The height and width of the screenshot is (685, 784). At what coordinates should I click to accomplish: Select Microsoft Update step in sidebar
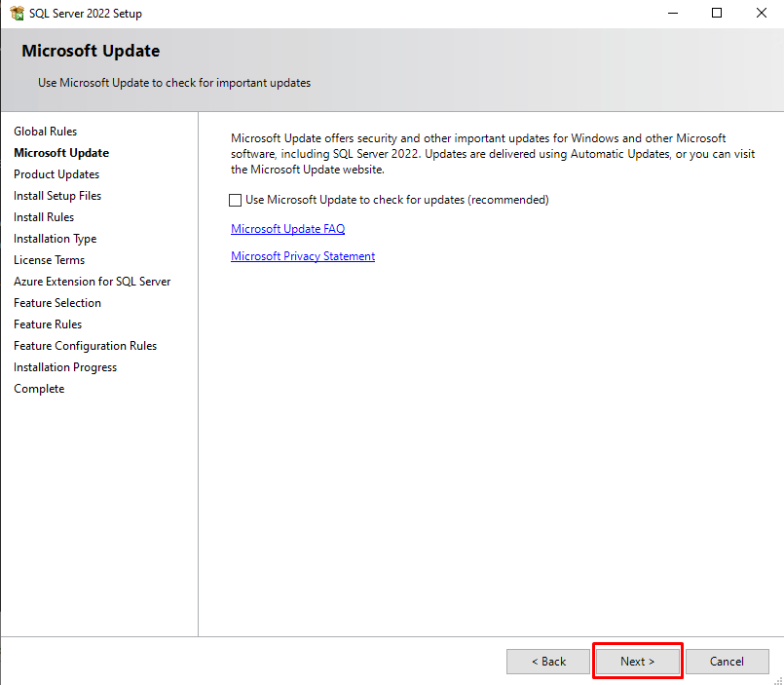click(61, 153)
